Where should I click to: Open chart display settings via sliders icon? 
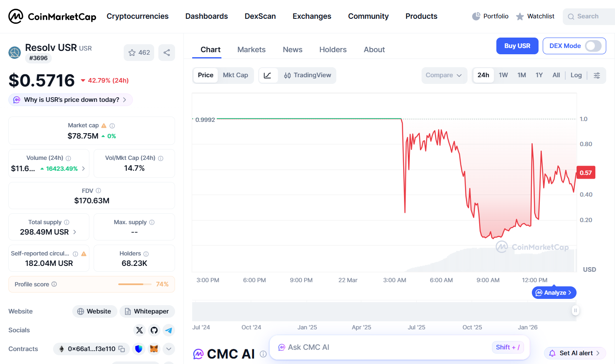pos(597,75)
